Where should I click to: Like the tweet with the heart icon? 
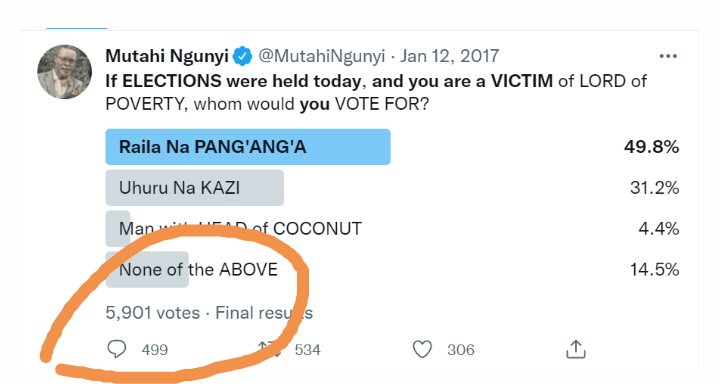[x=422, y=349]
